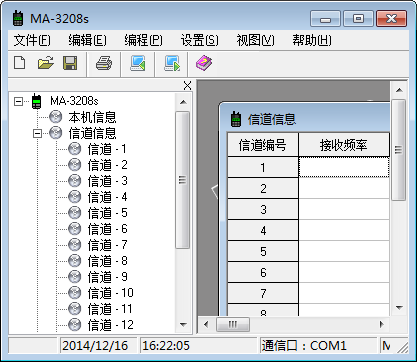Click the disc icon next to 信道信息 in the tree

pyautogui.click(x=56, y=133)
